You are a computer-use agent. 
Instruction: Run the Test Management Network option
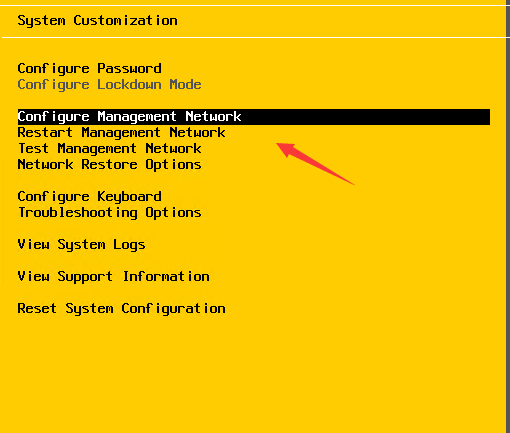[x=109, y=149]
